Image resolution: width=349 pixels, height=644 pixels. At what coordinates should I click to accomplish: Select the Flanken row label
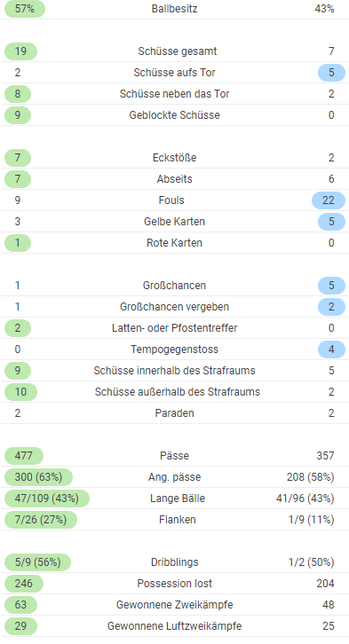tap(178, 520)
